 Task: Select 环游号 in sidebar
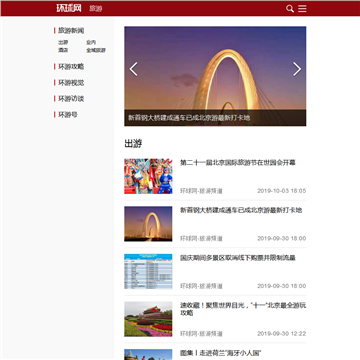pyautogui.click(x=68, y=115)
